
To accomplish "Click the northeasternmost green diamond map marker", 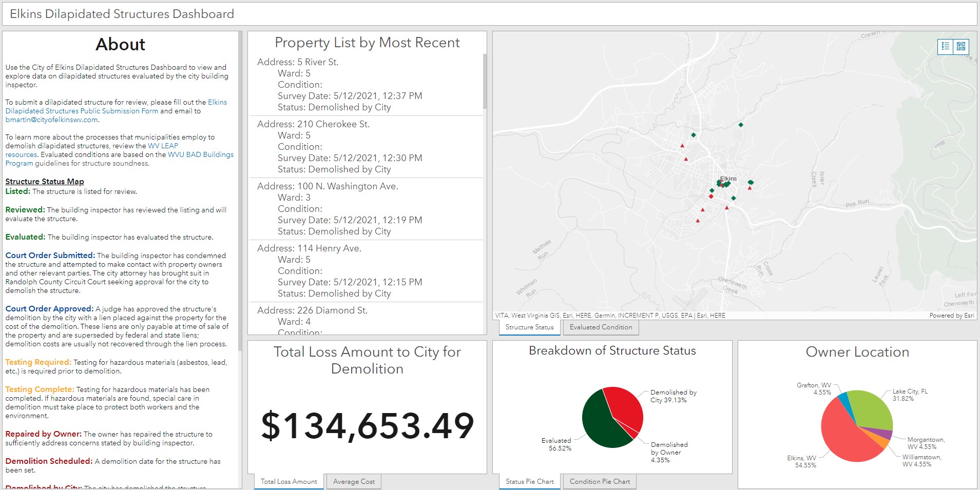I will tap(740, 125).
